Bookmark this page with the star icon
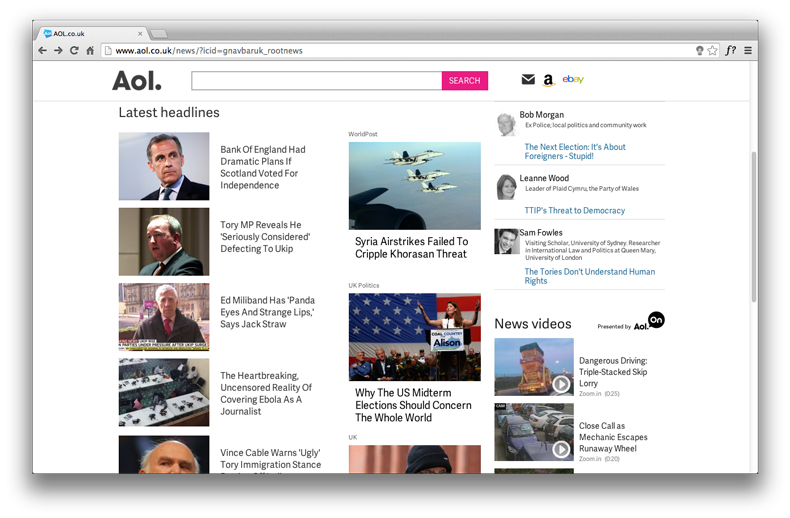 pyautogui.click(x=713, y=50)
